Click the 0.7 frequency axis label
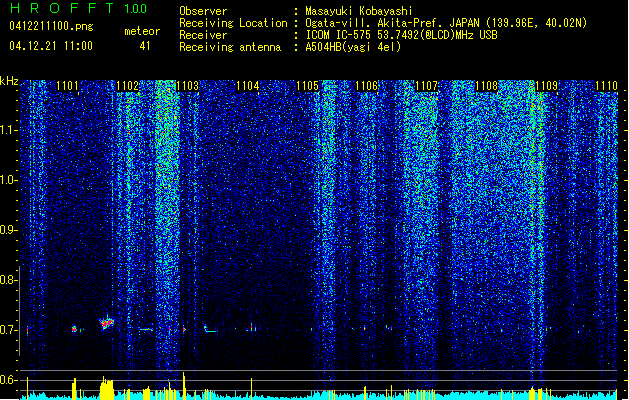629x400 pixels. (8, 330)
